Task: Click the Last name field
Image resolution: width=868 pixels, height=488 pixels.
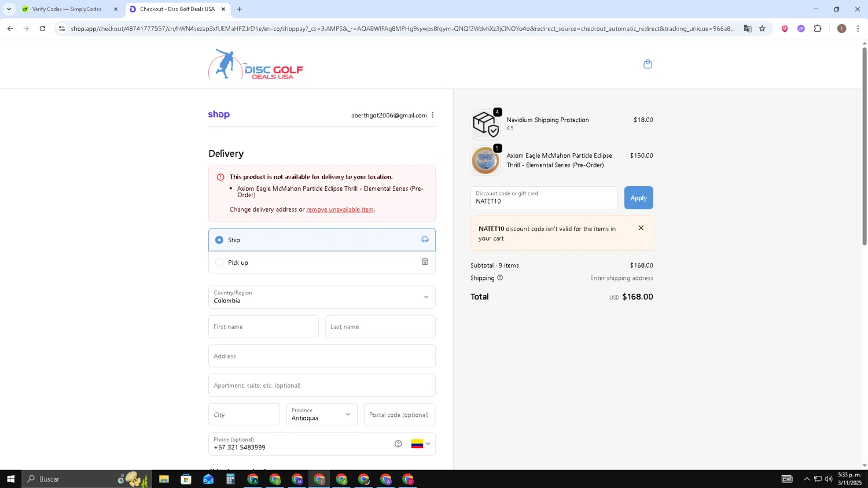Action: tap(380, 327)
